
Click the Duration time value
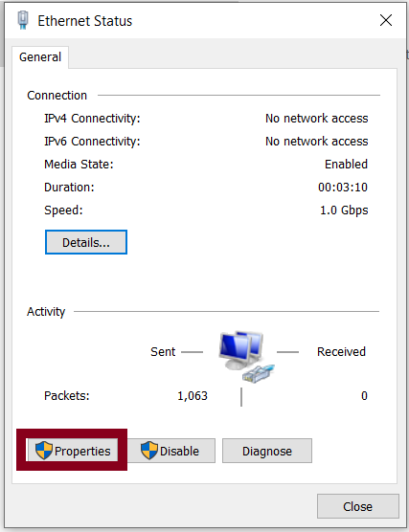(x=343, y=188)
